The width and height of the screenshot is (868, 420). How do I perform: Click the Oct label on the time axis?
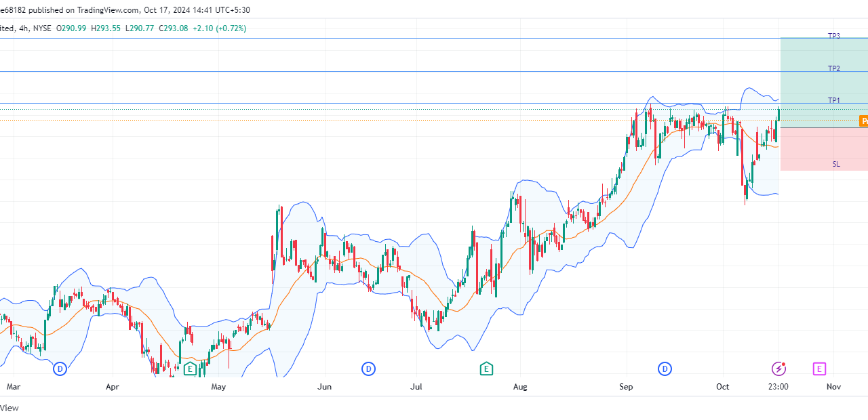723,387
